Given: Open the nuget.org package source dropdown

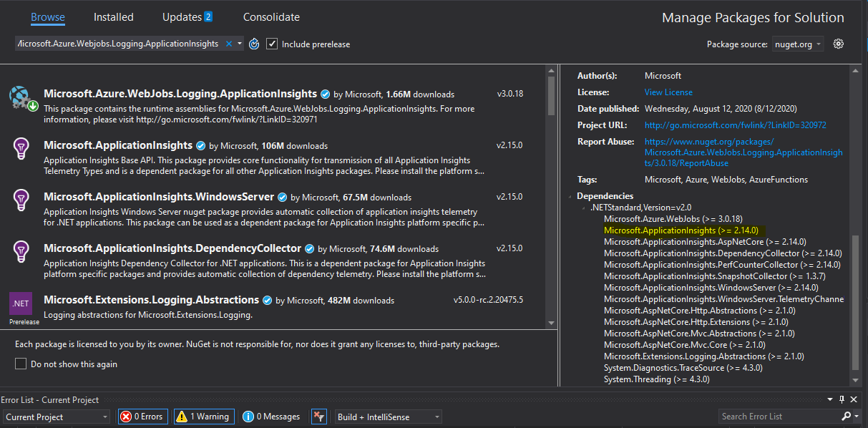Looking at the screenshot, I should [x=797, y=44].
